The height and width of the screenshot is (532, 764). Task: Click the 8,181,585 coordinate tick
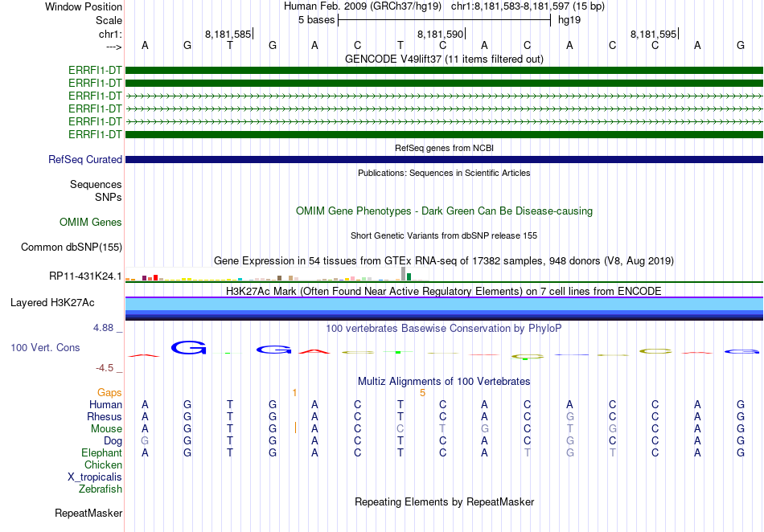point(228,34)
